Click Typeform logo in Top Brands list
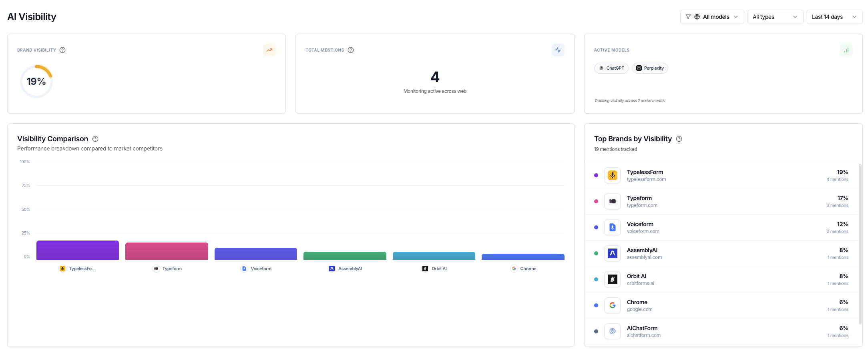 pos(613,201)
